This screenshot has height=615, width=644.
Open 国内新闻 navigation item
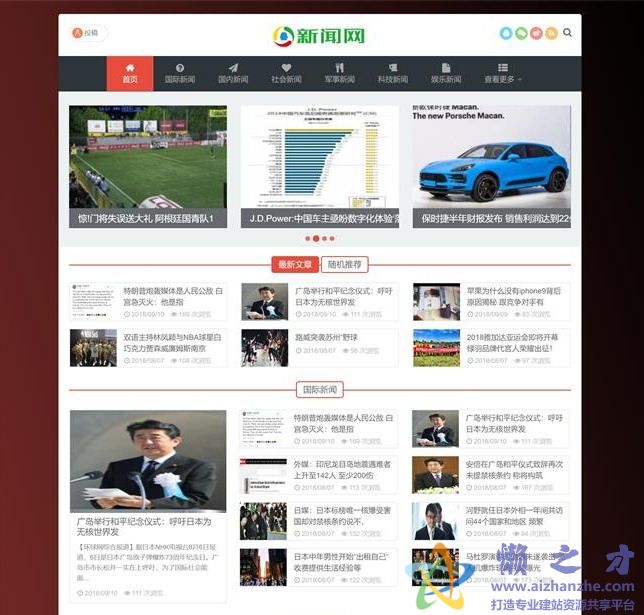pos(233,74)
